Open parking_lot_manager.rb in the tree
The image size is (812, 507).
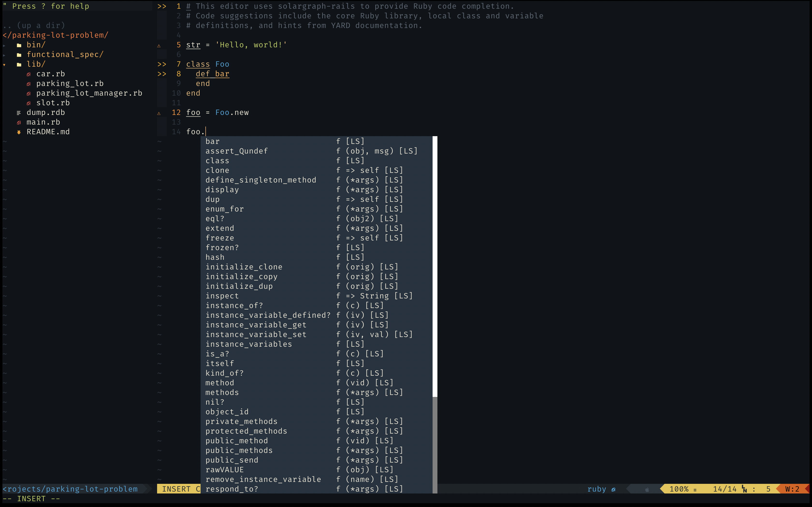click(89, 93)
